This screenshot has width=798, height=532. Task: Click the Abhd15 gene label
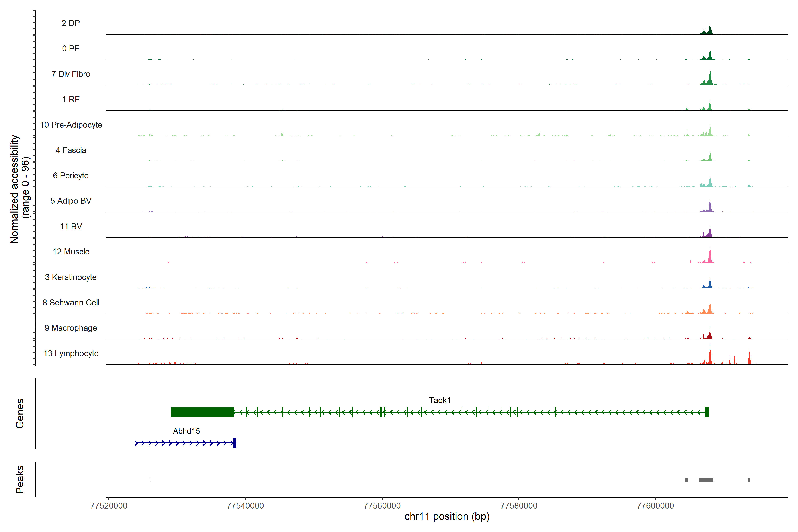pyautogui.click(x=186, y=431)
